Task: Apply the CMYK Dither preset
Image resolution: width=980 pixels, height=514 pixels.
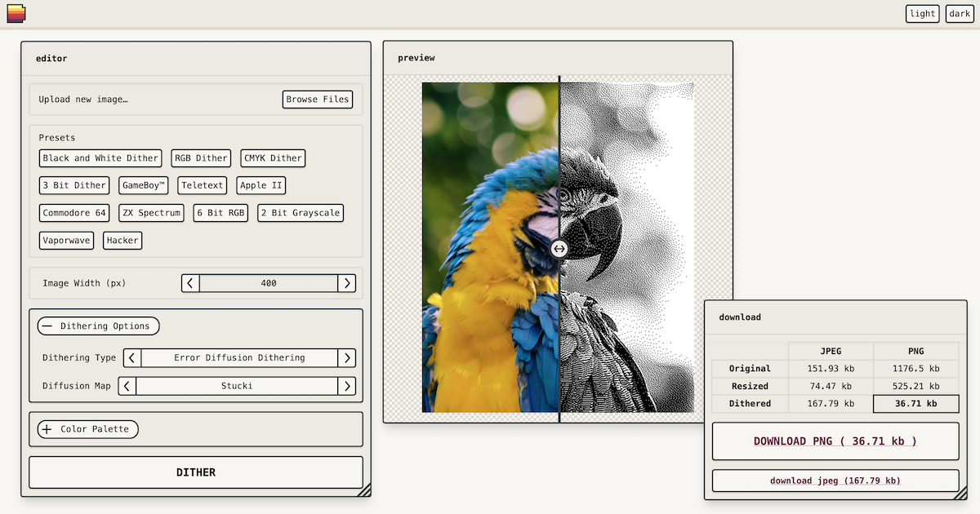Action: pyautogui.click(x=273, y=158)
